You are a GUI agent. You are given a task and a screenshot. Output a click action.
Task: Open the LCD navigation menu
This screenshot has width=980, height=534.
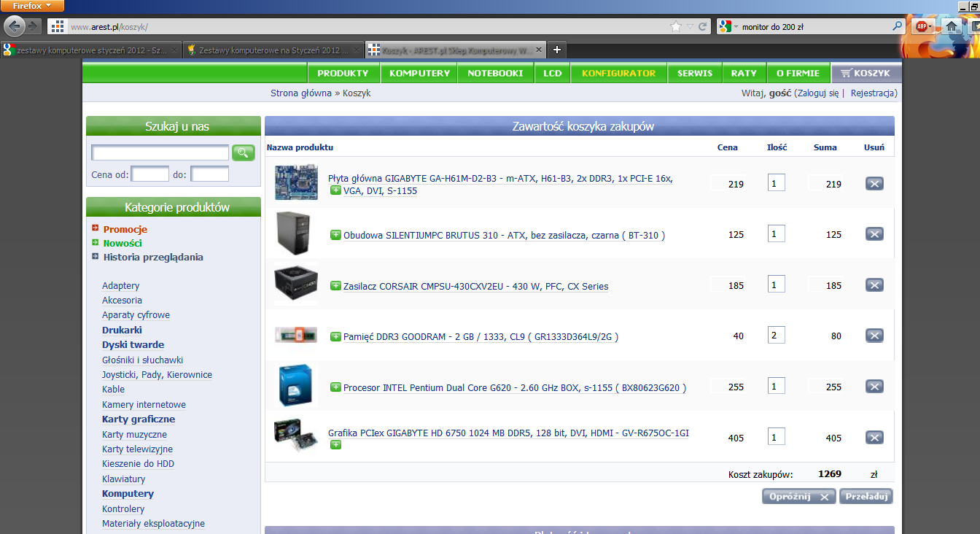coord(553,73)
